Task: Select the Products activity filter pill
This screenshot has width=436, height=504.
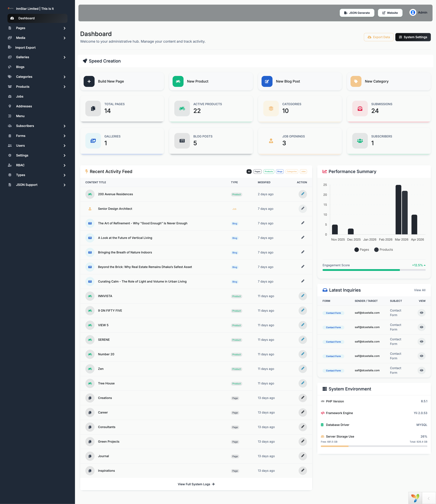Action: pyautogui.click(x=269, y=171)
